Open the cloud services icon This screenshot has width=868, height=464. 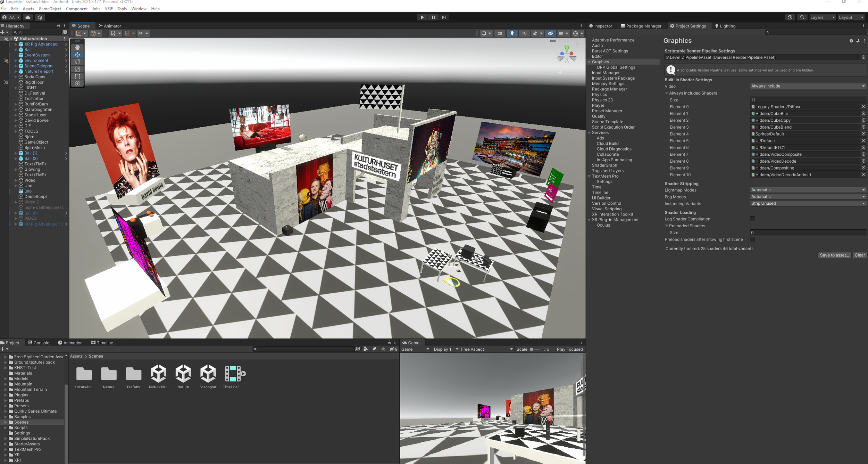[x=28, y=17]
